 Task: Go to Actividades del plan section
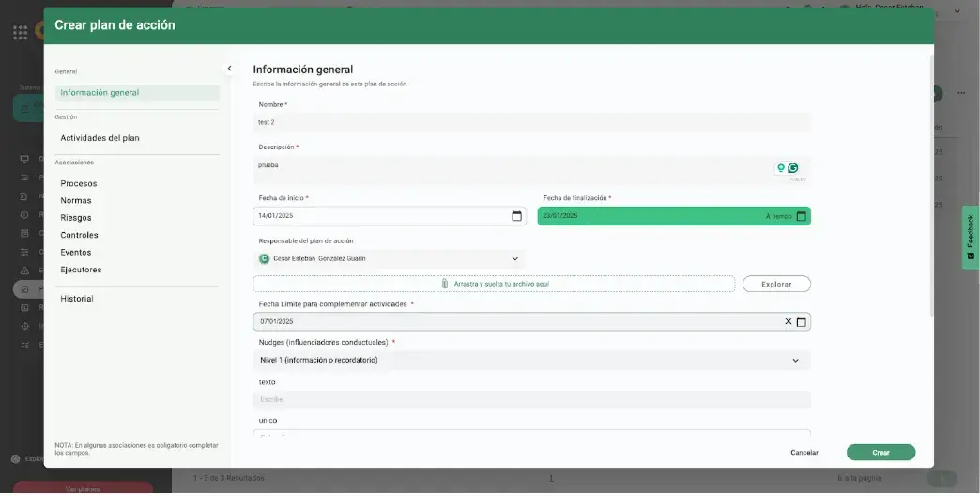[100, 138]
